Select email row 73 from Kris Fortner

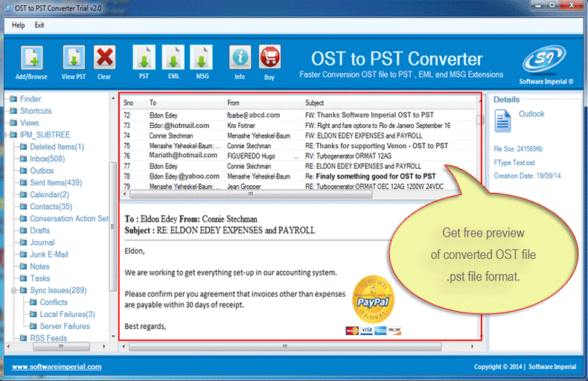299,125
